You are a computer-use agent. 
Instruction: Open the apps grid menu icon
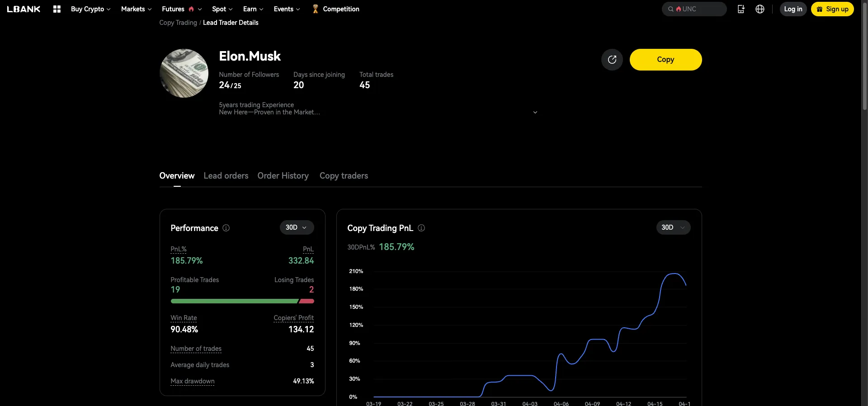coord(57,9)
